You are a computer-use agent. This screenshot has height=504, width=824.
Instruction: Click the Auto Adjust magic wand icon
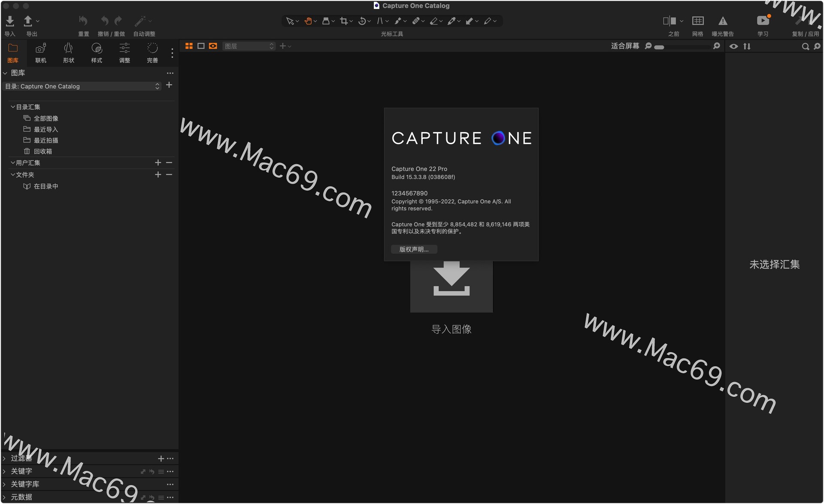click(140, 21)
